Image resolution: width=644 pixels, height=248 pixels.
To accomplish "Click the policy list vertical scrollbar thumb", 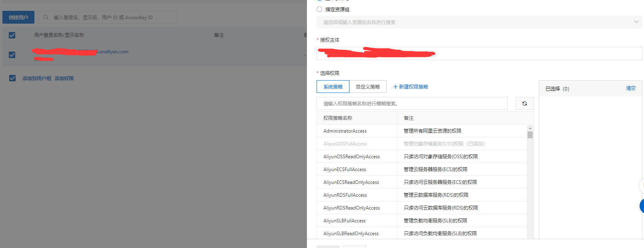I will point(530,135).
